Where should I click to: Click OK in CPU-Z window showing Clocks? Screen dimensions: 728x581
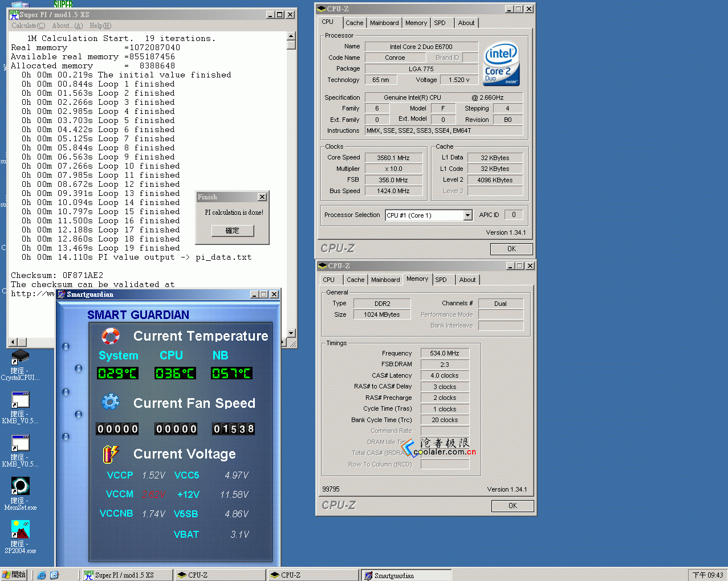click(511, 249)
